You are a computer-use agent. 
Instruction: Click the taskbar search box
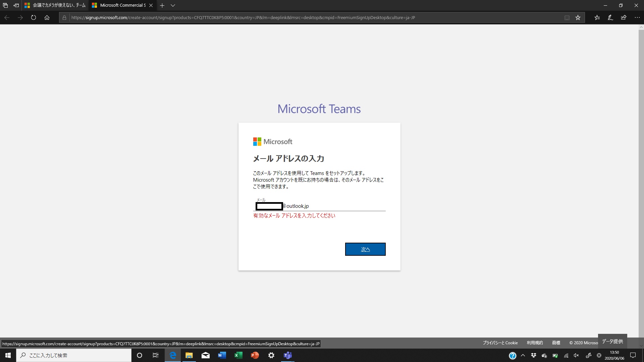pyautogui.click(x=74, y=355)
